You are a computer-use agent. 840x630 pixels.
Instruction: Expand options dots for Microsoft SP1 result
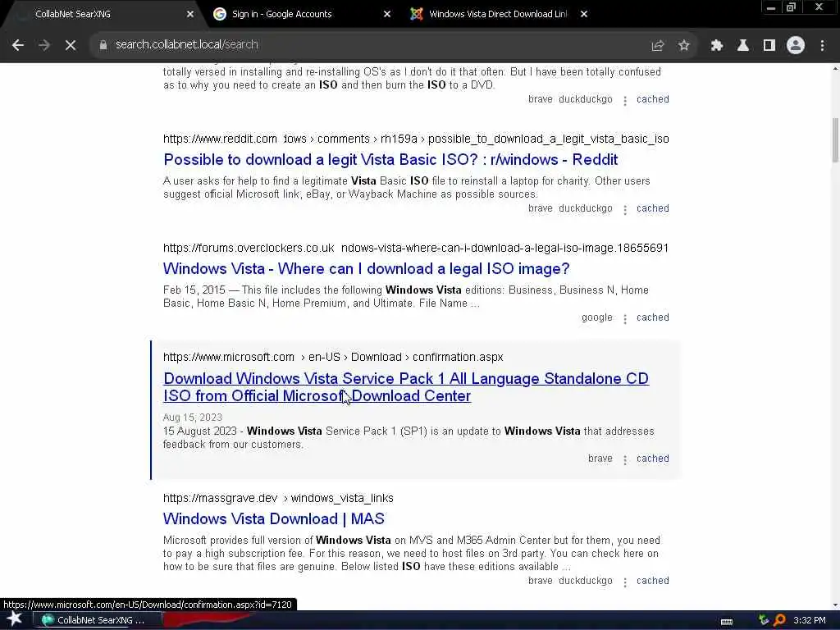(624, 459)
